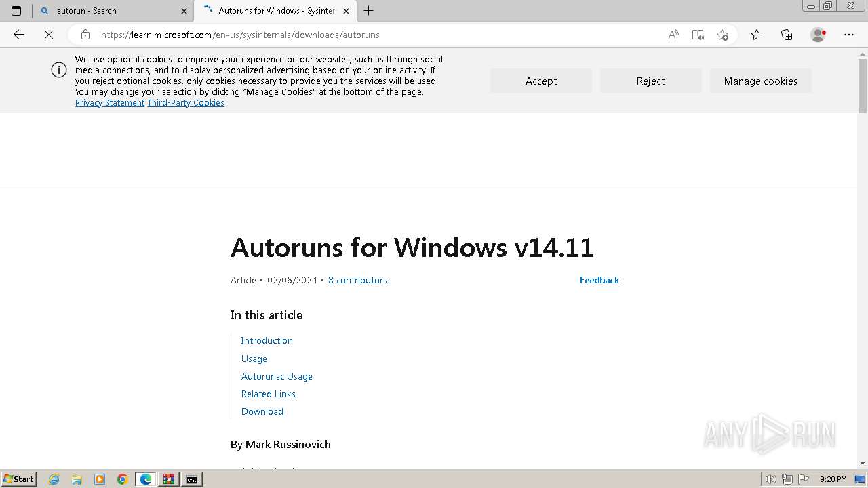This screenshot has width=868, height=488.
Task: Open the Third-Party Cookies link
Action: [186, 103]
